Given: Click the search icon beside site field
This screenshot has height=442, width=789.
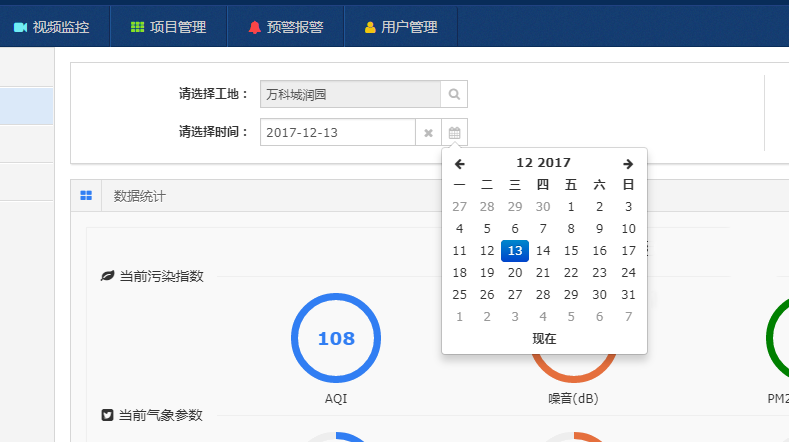Looking at the screenshot, I should click(454, 94).
